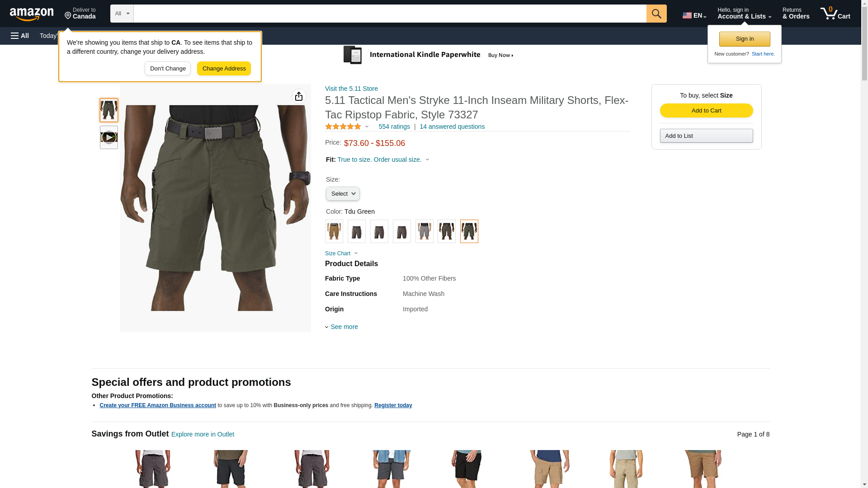Open the All hamburger menu
Viewport: 868px width, 488px height.
pos(20,36)
